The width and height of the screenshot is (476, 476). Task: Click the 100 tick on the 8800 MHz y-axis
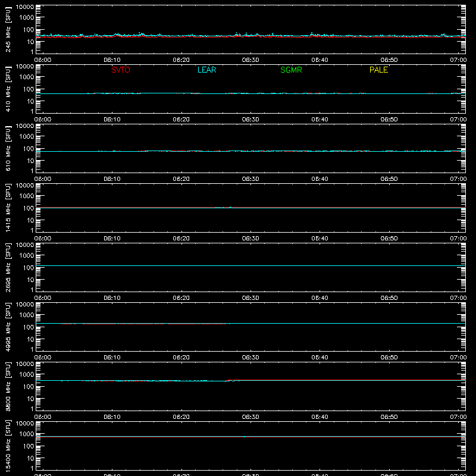click(x=29, y=387)
